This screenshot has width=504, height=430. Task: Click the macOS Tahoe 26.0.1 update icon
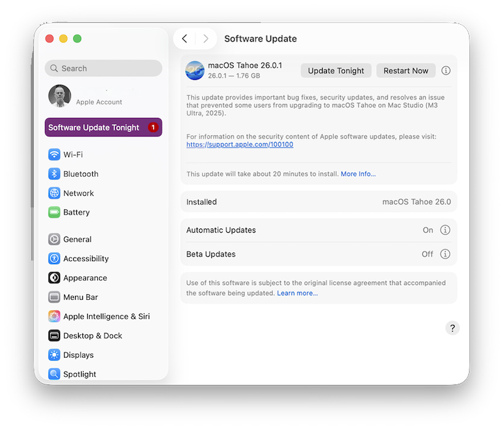195,71
